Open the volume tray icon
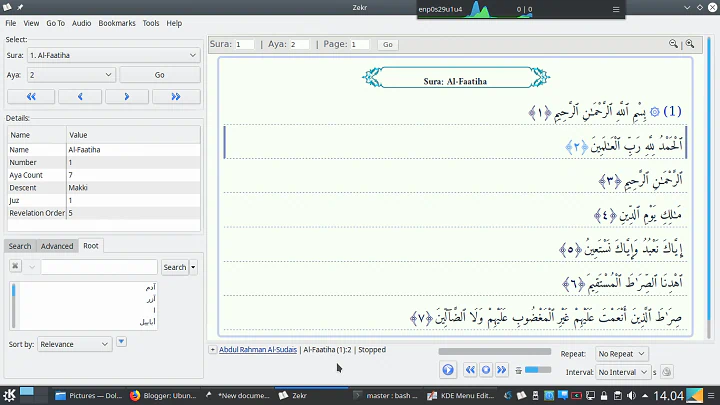Viewport: 720px width, 405px height. [631, 395]
